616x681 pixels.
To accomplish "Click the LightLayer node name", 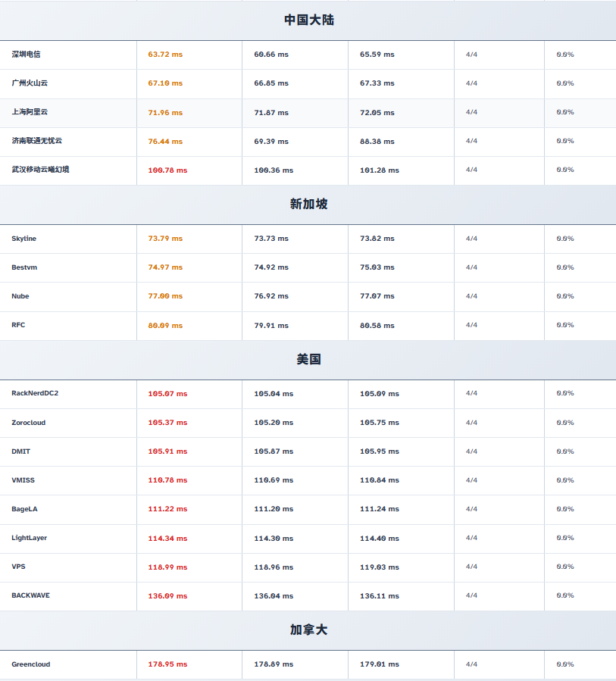I will [x=29, y=538].
